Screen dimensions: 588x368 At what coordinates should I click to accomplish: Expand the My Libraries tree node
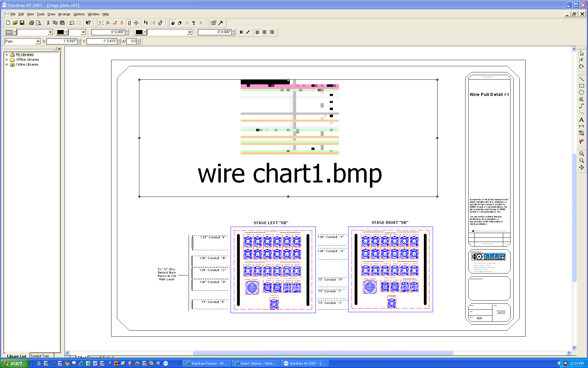(x=6, y=55)
